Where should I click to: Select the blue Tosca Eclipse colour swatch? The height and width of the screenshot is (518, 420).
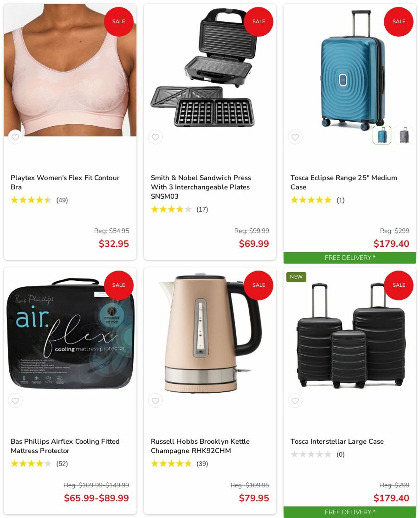[x=382, y=135]
